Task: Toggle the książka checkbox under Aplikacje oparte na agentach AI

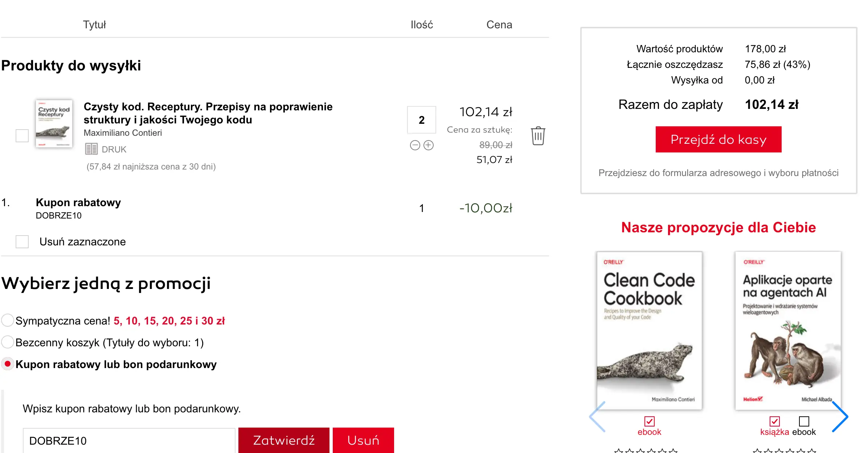Action: [774, 421]
